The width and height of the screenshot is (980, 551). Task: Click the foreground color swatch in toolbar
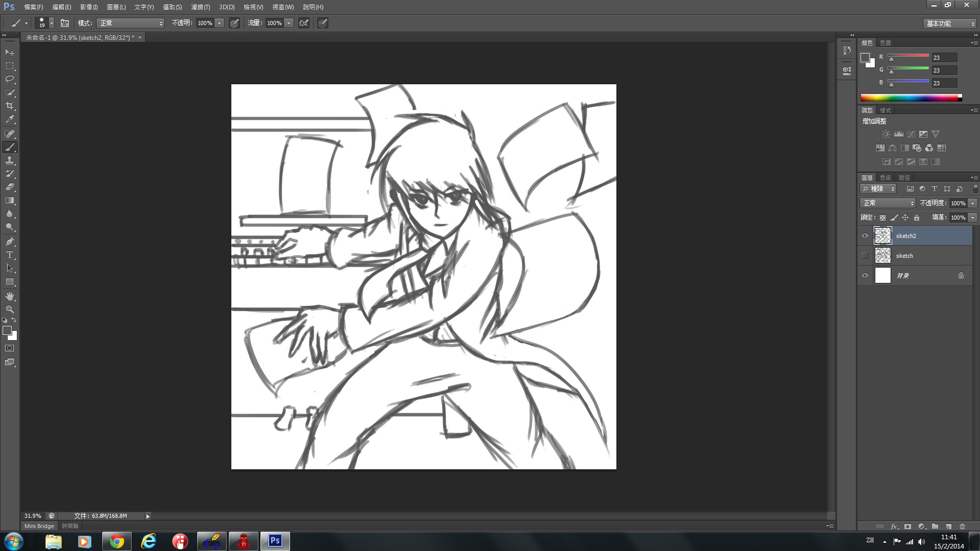click(7, 330)
